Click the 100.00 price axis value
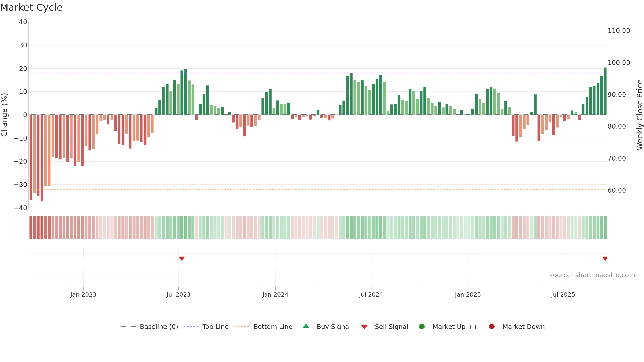Image resolution: width=644 pixels, height=362 pixels. click(619, 63)
